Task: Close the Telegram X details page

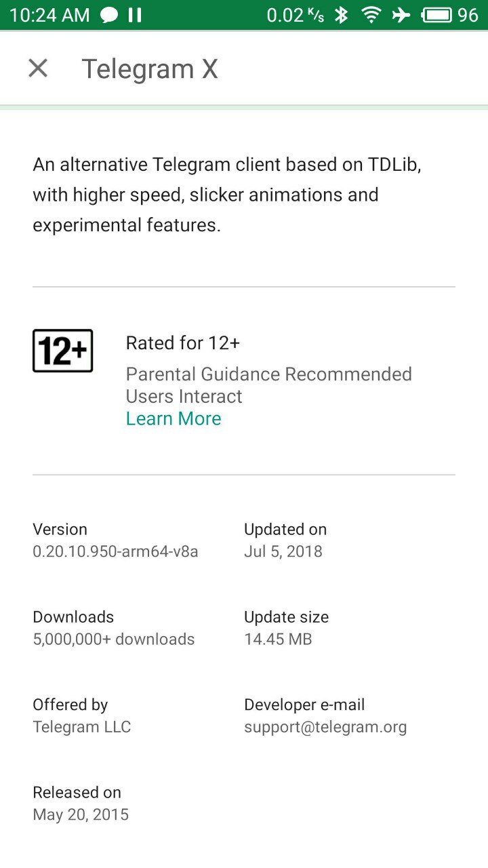Action: click(x=38, y=68)
